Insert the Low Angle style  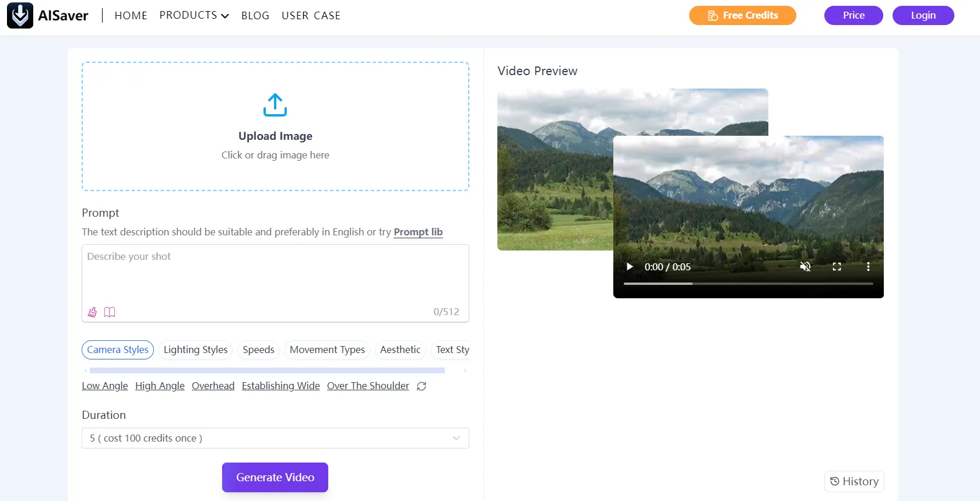(105, 386)
